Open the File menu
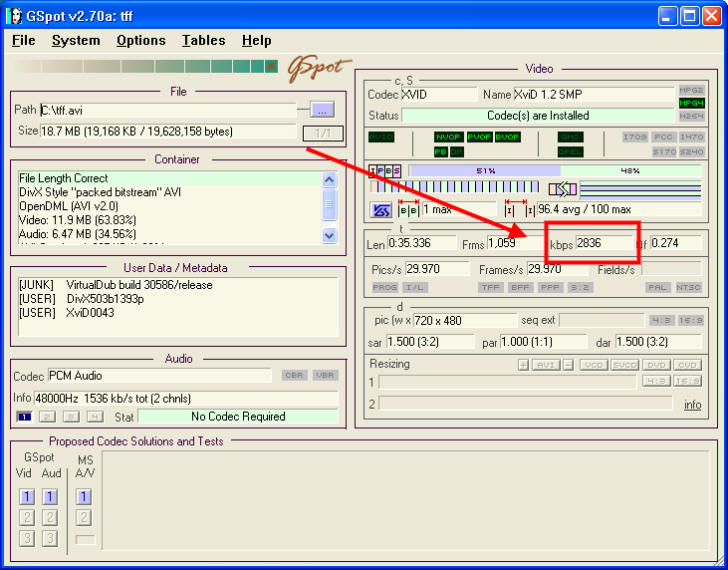 click(x=24, y=41)
